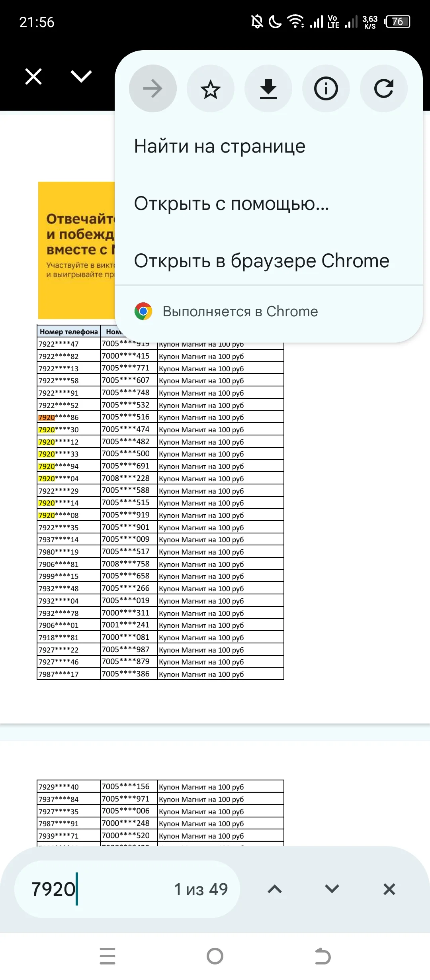Tap Выполняется в Chrome label

pos(240,312)
